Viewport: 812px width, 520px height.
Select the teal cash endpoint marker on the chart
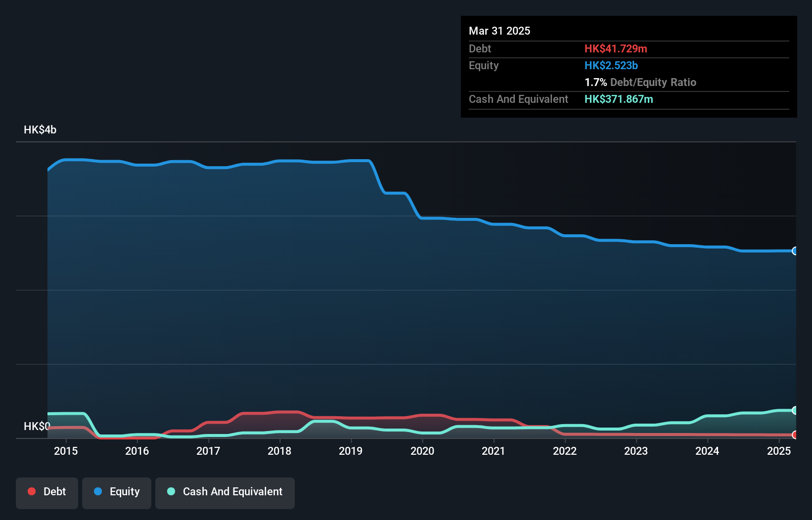(x=794, y=410)
